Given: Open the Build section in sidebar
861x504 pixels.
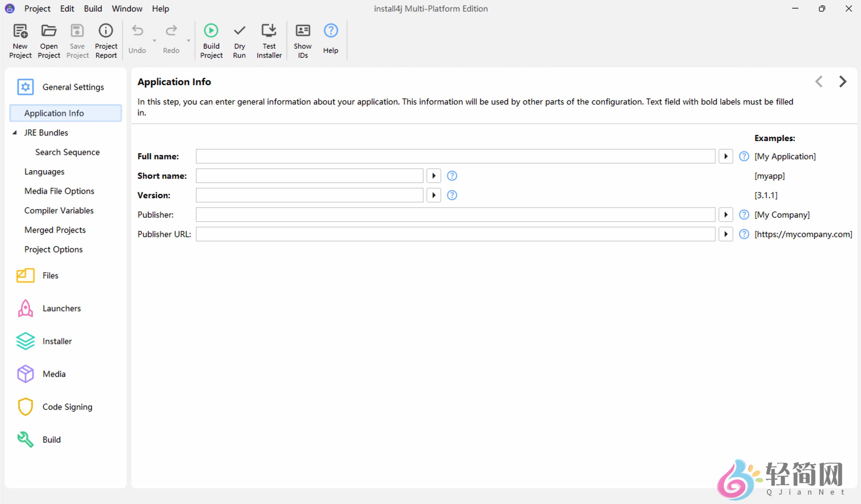Looking at the screenshot, I should [39, 440].
